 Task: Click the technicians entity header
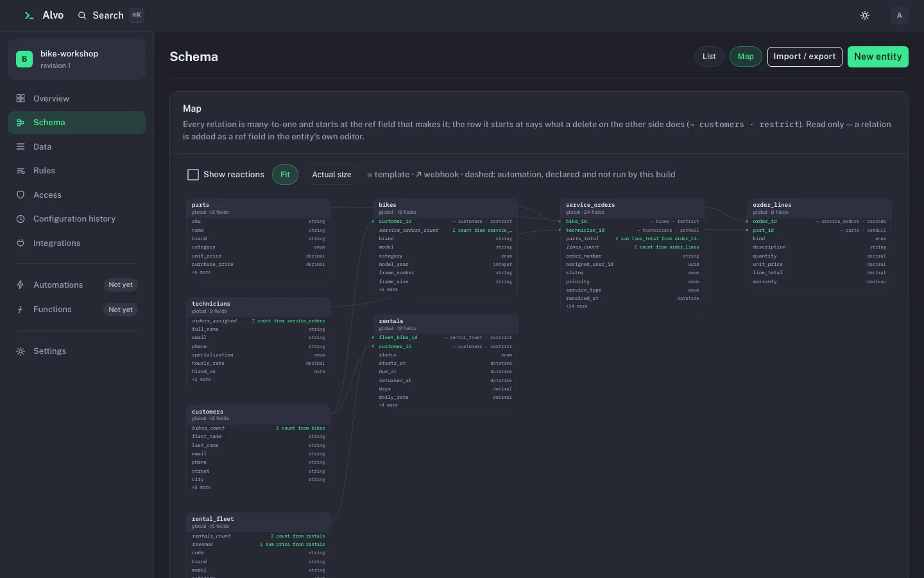259,307
